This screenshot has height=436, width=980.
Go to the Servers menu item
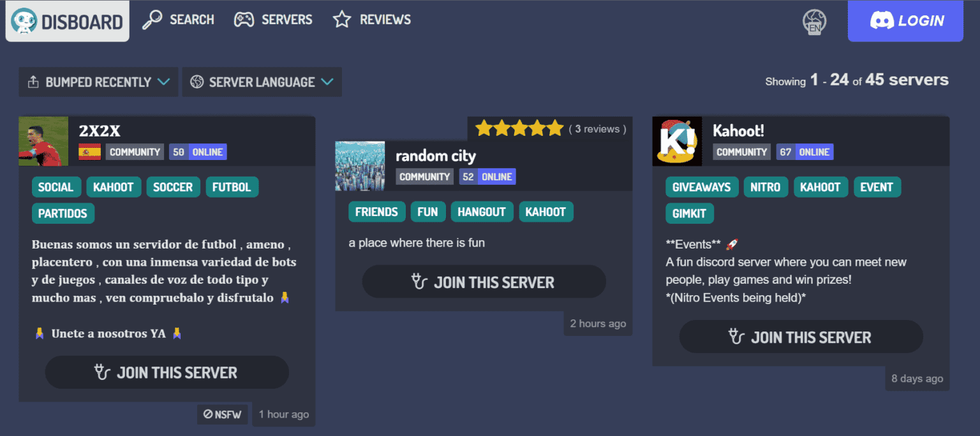point(273,20)
